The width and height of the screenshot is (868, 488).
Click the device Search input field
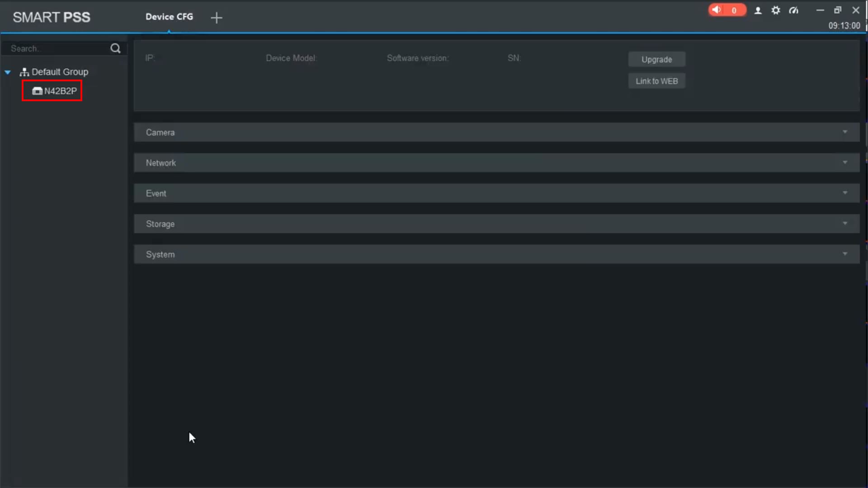coord(57,48)
